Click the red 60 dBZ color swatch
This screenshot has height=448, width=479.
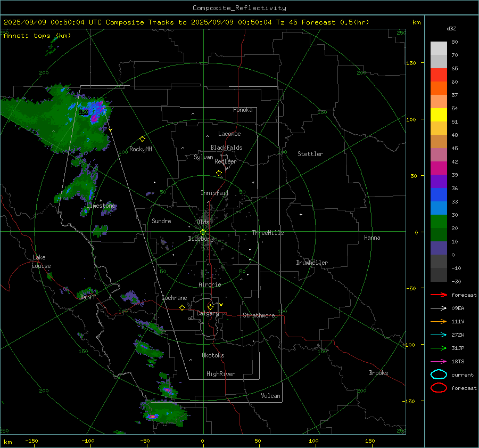coord(439,75)
